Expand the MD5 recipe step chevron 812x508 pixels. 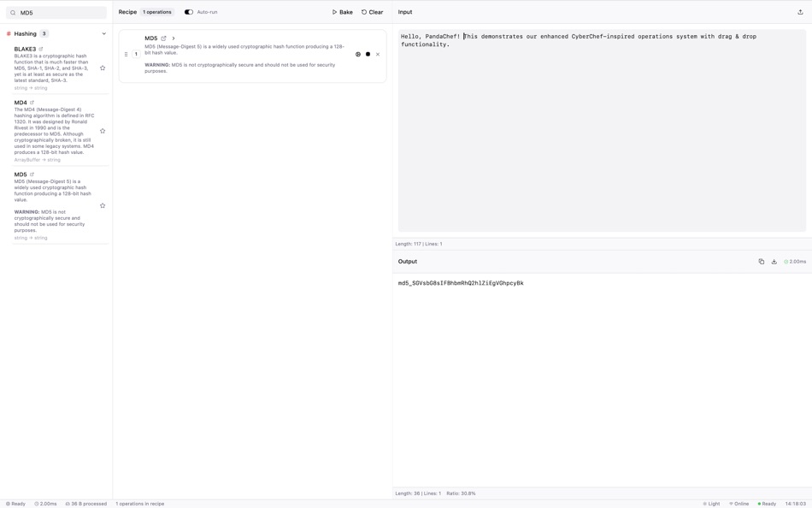tap(174, 38)
